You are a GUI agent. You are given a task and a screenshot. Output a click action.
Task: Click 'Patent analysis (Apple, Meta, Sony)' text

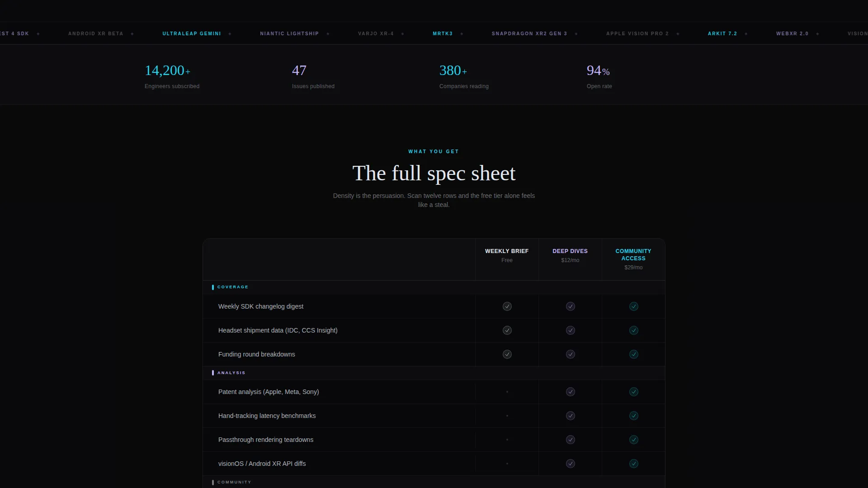[269, 392]
